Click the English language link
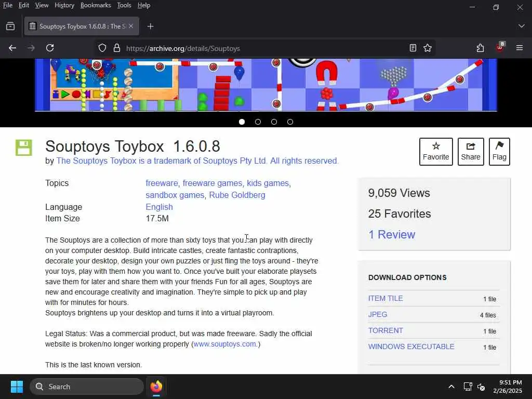The image size is (532, 399). [159, 207]
